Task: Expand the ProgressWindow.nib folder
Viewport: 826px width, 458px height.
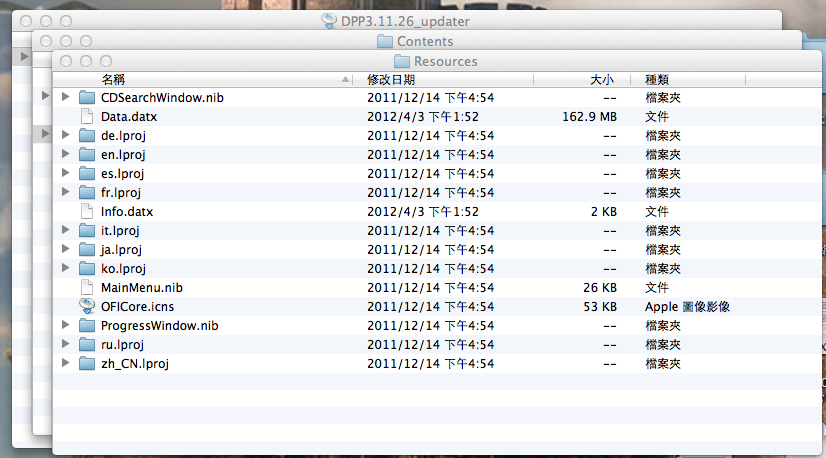Action: tap(65, 325)
